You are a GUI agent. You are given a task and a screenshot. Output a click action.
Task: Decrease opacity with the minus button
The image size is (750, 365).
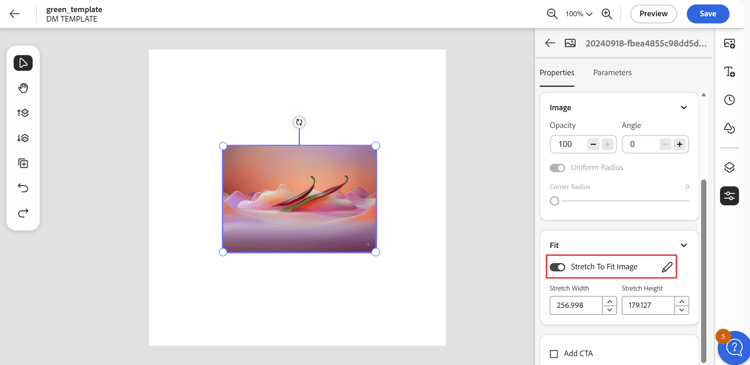pos(593,144)
